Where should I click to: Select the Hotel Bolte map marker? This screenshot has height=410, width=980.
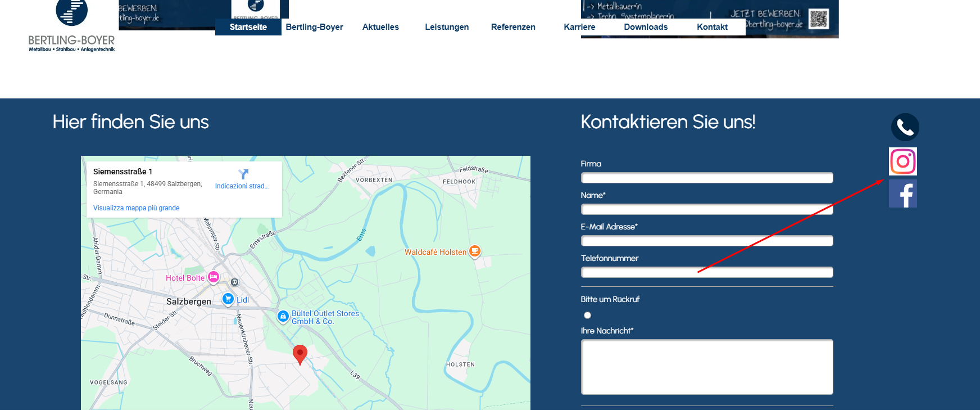click(214, 277)
